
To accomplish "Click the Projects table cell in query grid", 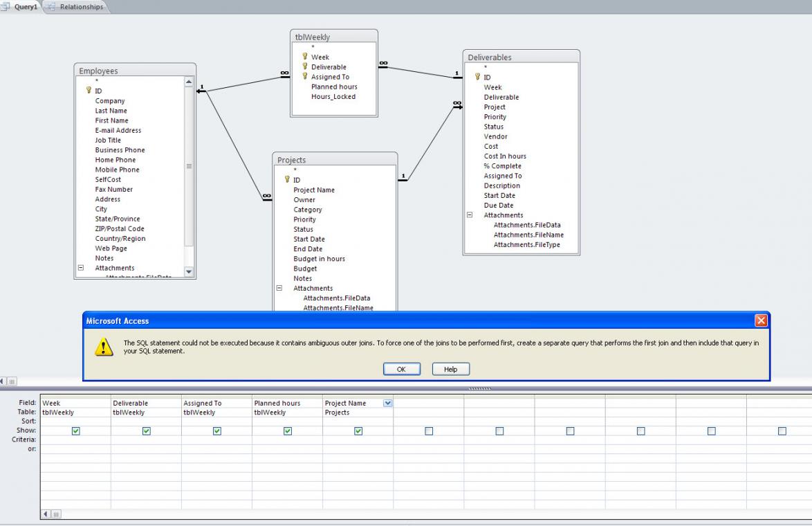I will 358,412.
